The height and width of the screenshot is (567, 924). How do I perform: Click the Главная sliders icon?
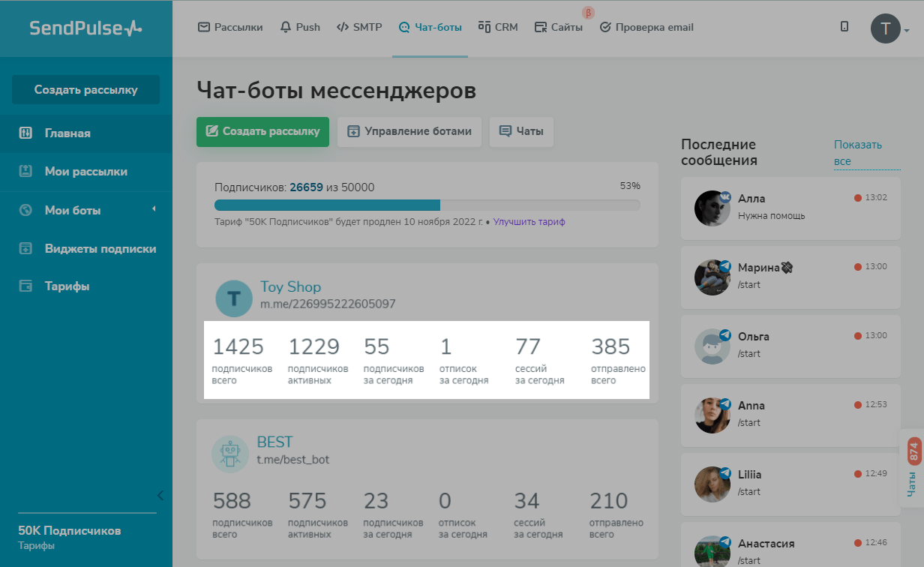click(x=25, y=133)
